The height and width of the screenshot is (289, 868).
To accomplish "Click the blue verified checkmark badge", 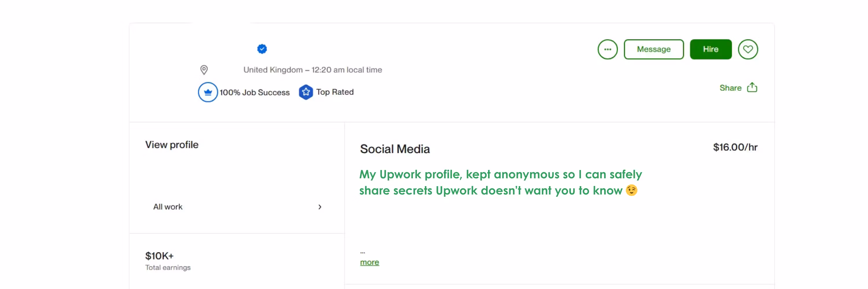I will point(262,49).
